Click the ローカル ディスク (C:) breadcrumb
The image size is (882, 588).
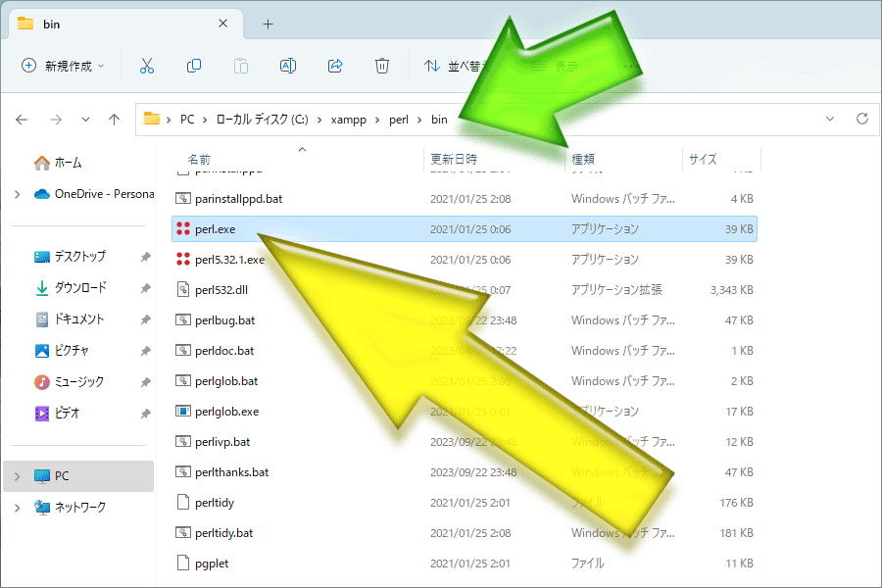(262, 120)
